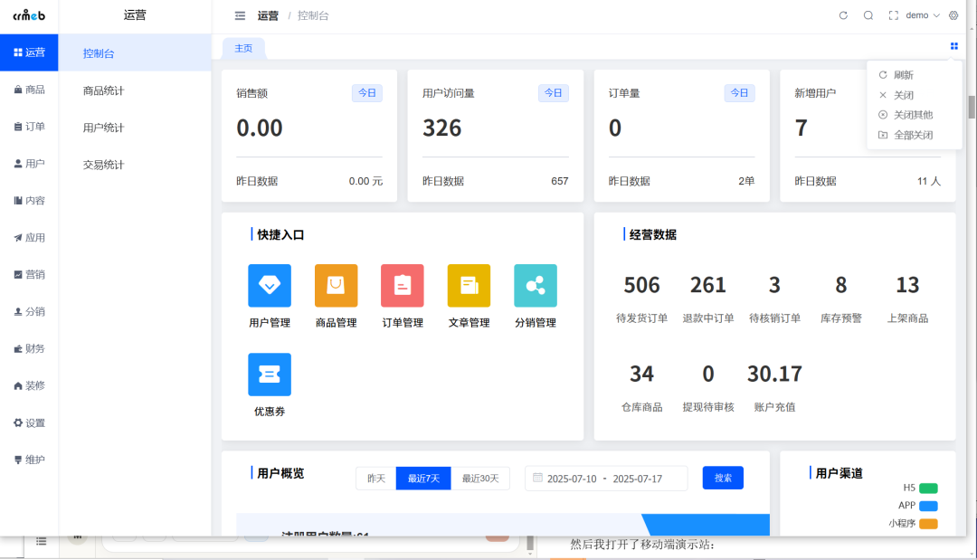977x560 pixels.
Task: Open 优惠券 quick entry icon
Action: tap(269, 374)
